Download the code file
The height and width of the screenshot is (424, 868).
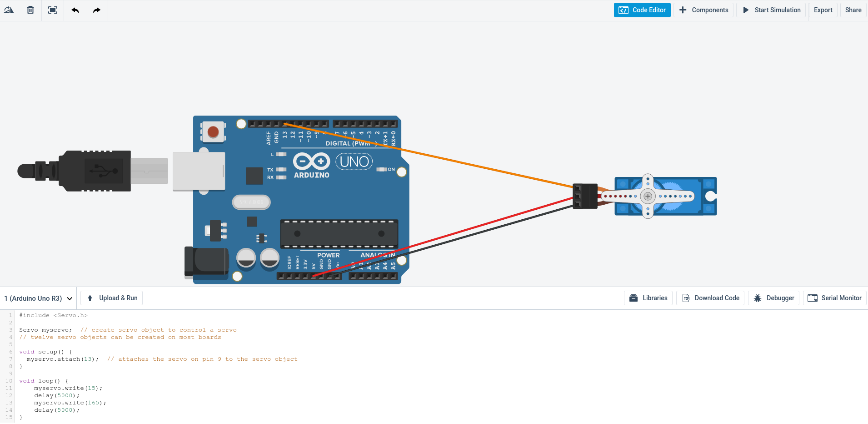tap(710, 298)
